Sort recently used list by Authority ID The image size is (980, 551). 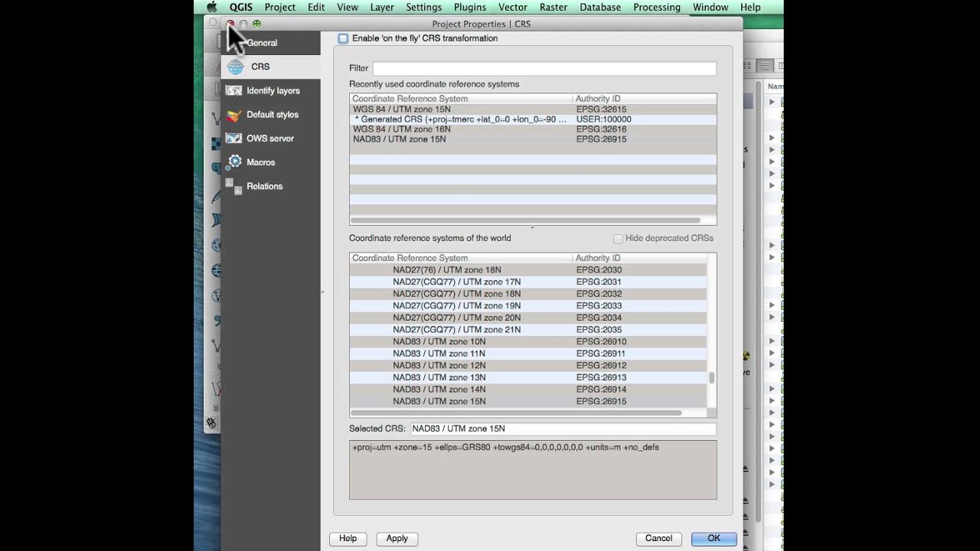(x=644, y=99)
